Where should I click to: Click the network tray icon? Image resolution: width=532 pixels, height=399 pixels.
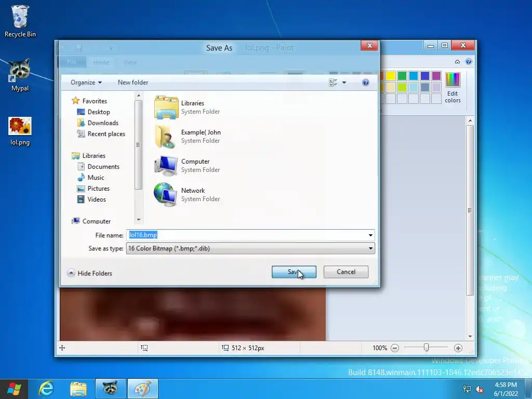[x=467, y=389]
